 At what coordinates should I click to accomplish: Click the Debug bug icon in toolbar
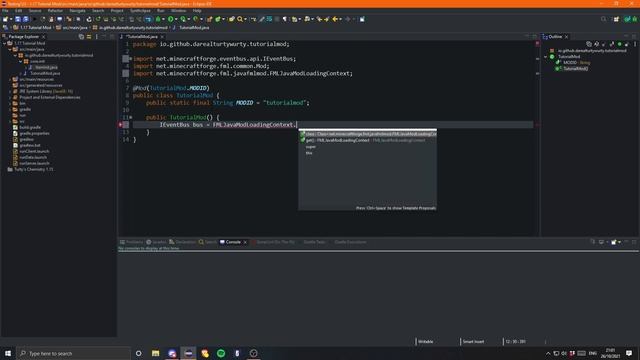coord(158,19)
